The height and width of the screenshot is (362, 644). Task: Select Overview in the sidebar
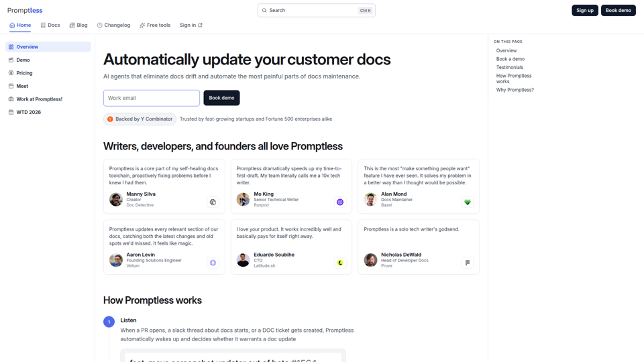tap(48, 47)
